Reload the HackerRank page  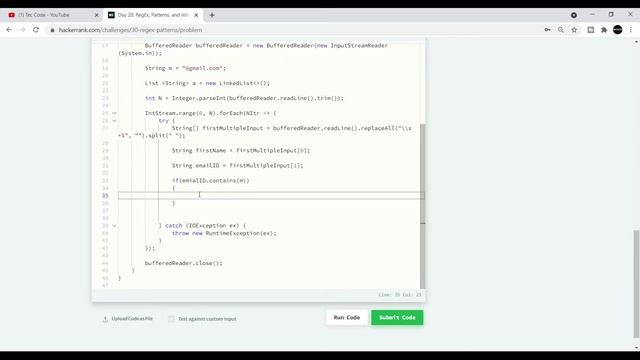point(36,30)
